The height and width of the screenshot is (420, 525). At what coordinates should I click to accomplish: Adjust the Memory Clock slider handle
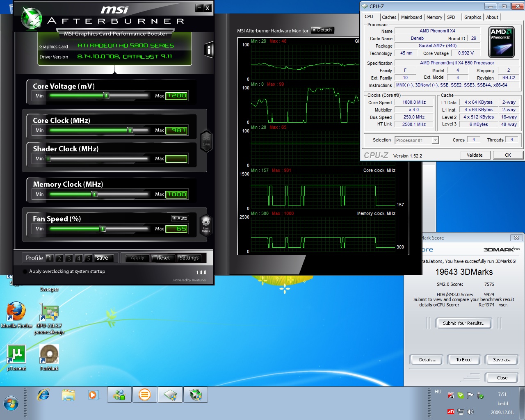[x=95, y=194]
